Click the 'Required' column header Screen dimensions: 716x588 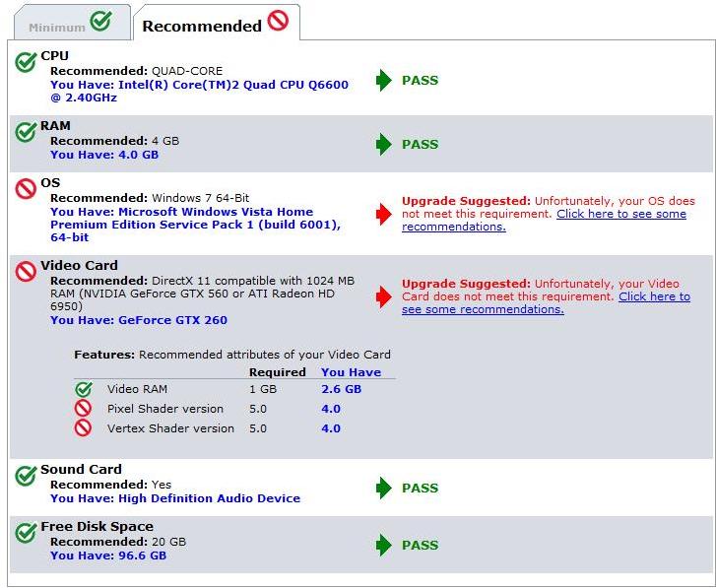pyautogui.click(x=278, y=372)
